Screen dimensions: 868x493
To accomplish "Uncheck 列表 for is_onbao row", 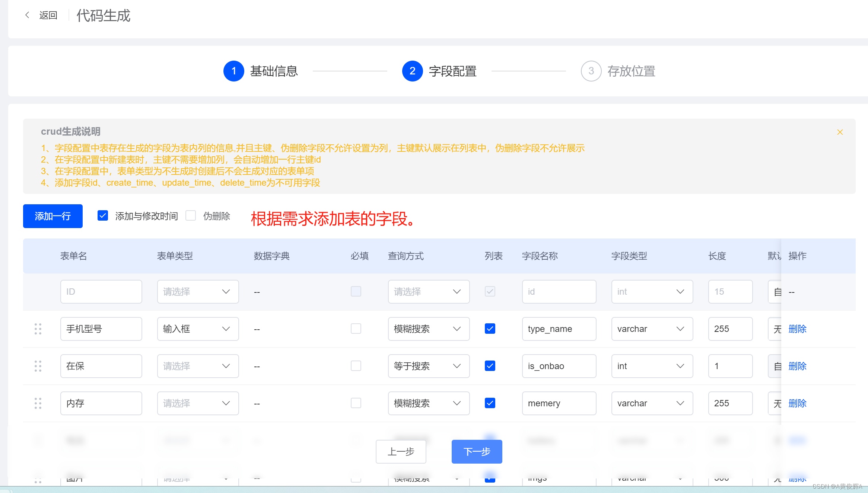I will 490,366.
